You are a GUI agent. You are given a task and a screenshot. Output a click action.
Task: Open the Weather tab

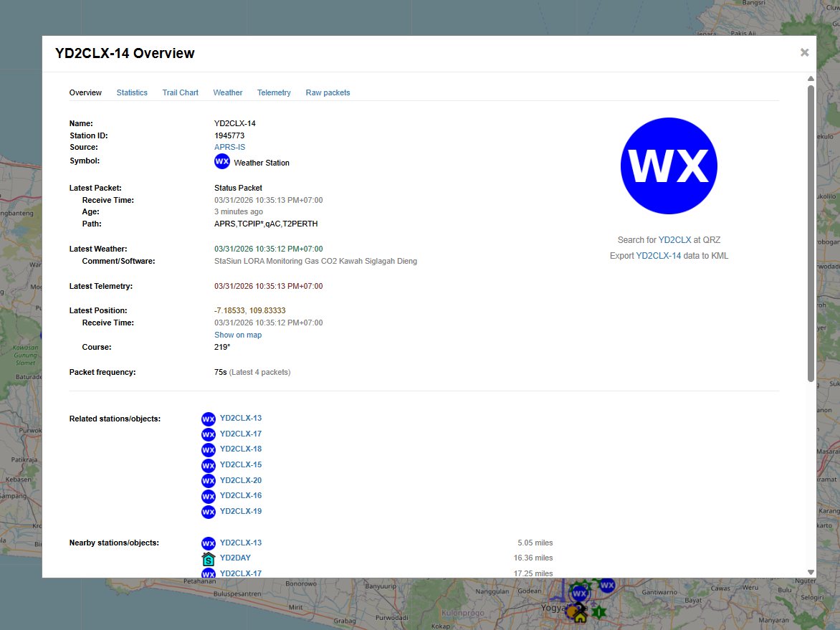228,92
